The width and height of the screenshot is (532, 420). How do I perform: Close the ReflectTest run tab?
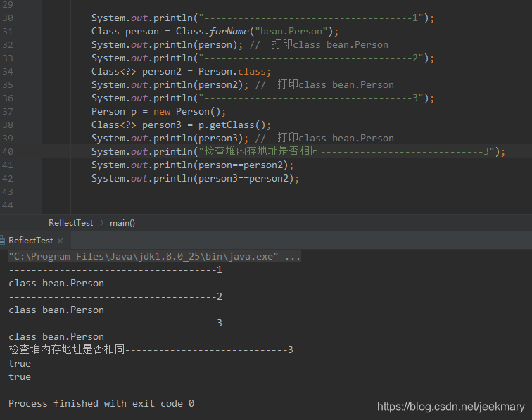(x=60, y=241)
